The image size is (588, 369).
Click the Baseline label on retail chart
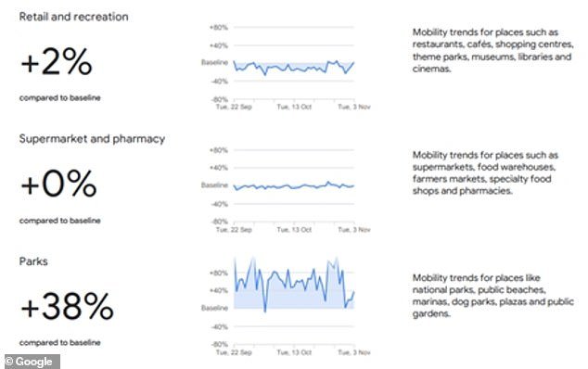point(214,62)
